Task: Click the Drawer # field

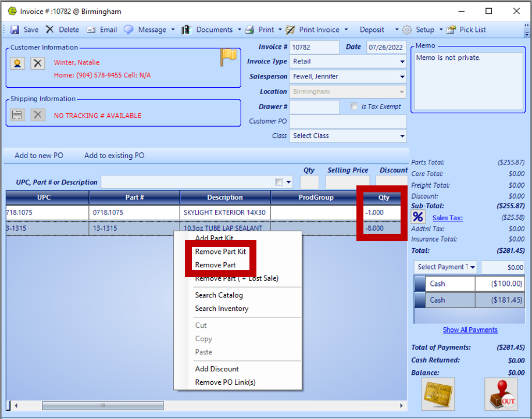Action: [x=314, y=107]
